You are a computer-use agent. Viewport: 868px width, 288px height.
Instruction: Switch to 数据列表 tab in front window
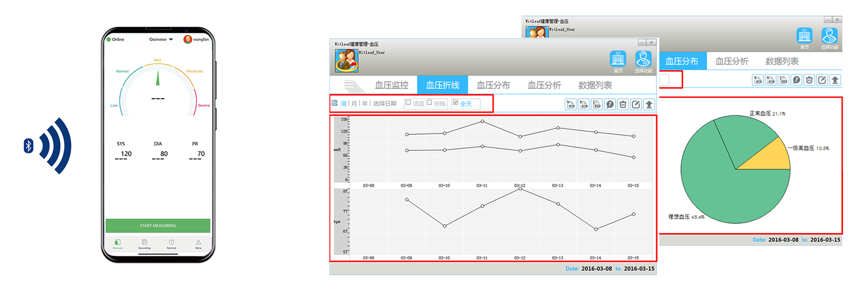[595, 85]
